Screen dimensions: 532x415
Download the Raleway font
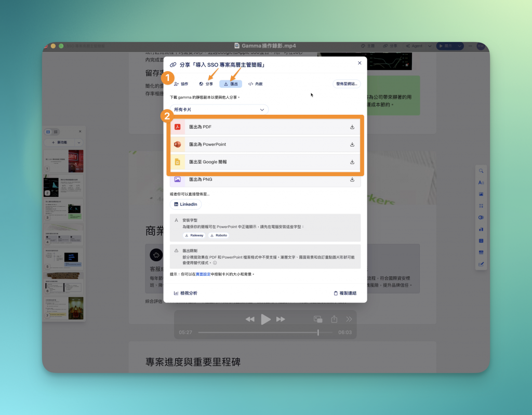pyautogui.click(x=194, y=235)
